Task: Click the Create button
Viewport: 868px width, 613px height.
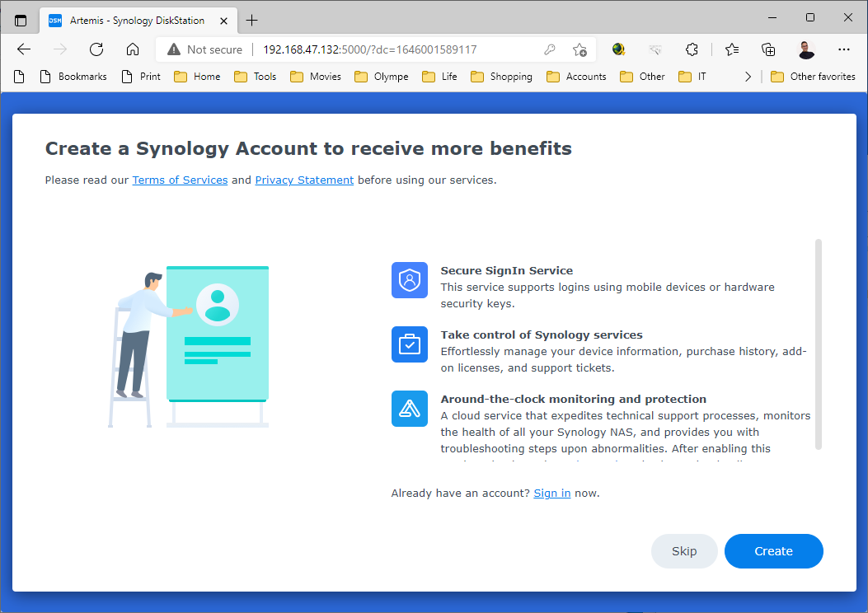Action: pyautogui.click(x=774, y=551)
